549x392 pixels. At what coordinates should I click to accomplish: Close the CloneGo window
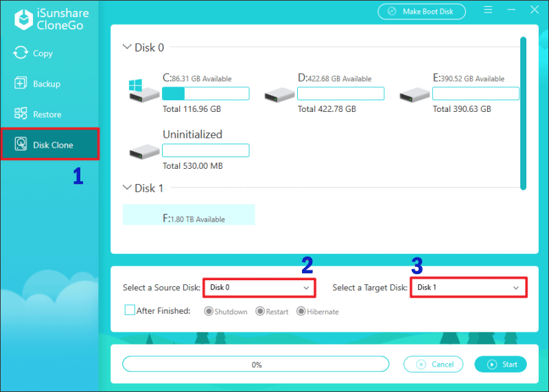(535, 10)
